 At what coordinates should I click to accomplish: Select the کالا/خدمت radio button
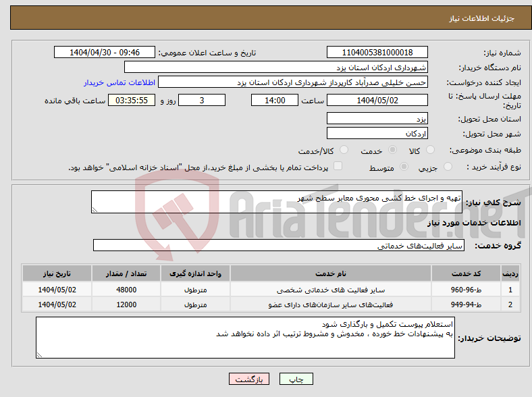(x=344, y=150)
